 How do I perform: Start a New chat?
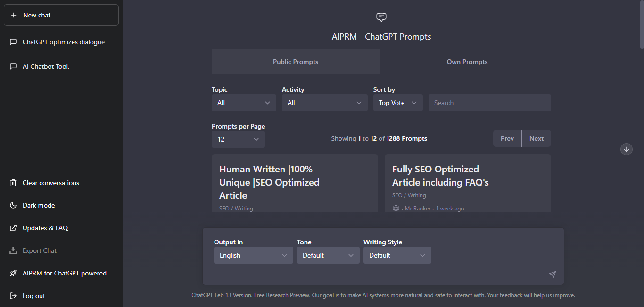pos(61,15)
